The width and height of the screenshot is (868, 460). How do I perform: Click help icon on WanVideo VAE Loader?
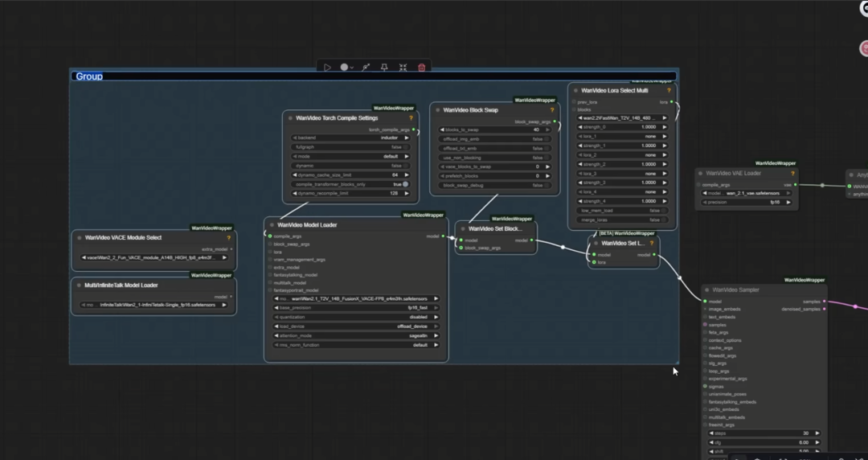[x=792, y=174]
